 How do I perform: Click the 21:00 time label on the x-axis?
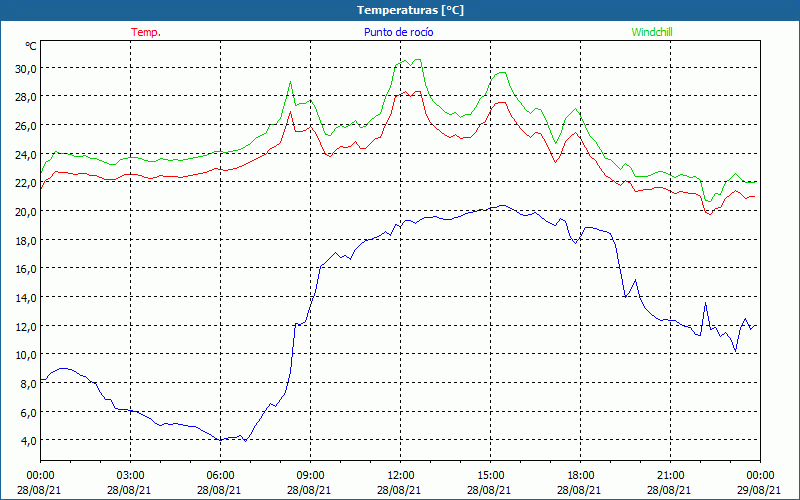[670, 476]
